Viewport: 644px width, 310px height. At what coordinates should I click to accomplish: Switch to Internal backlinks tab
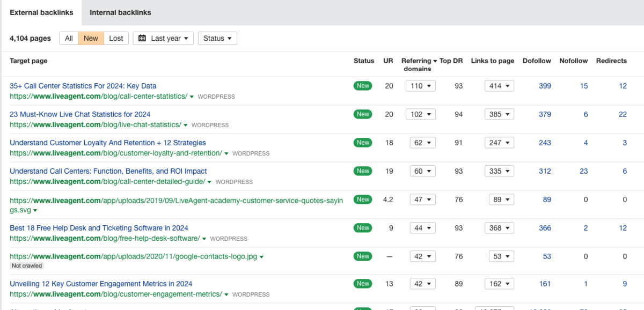120,12
